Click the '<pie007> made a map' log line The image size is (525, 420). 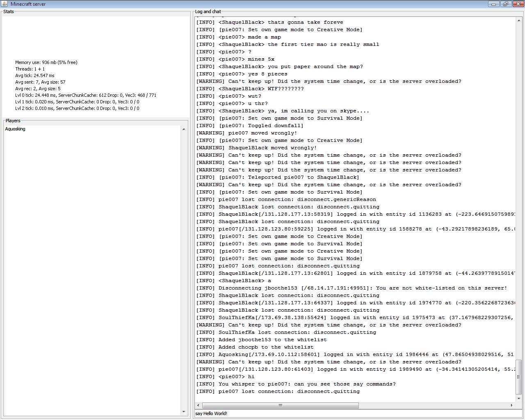click(x=239, y=37)
